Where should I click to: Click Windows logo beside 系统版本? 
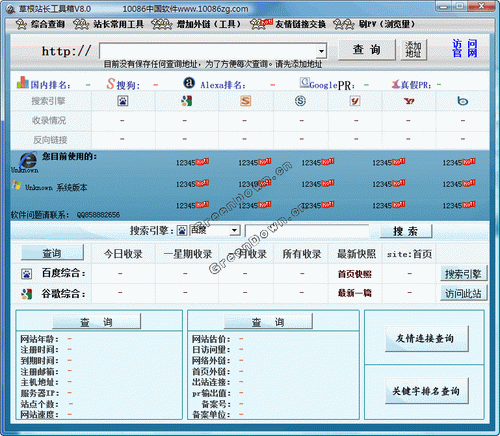[17, 185]
